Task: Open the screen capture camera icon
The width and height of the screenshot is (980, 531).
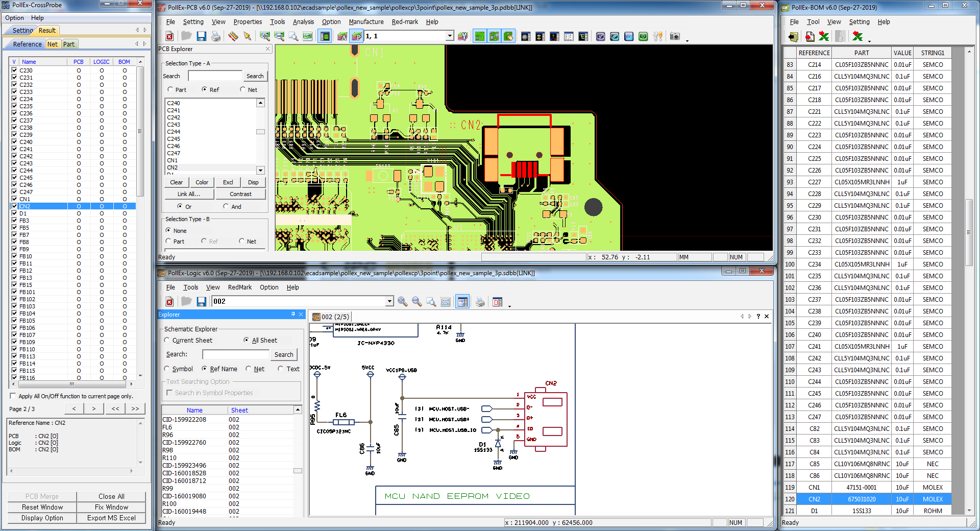Action: (675, 36)
